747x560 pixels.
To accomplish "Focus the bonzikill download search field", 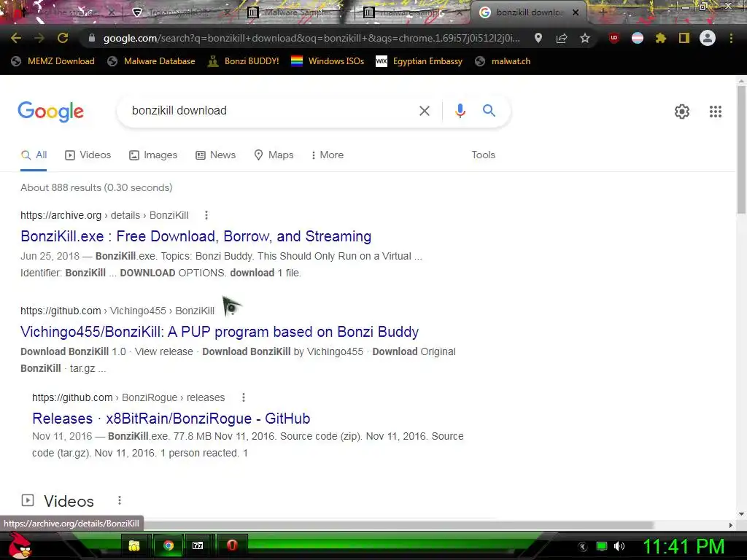I will coord(271,111).
